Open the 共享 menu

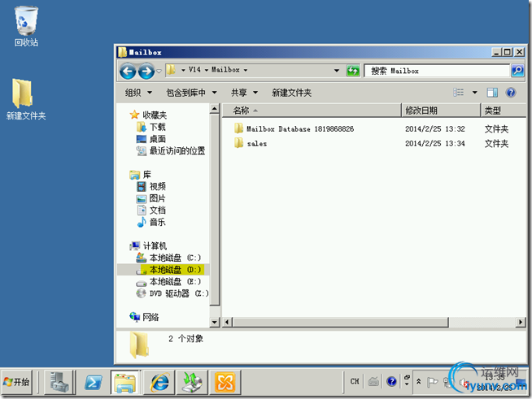(244, 93)
